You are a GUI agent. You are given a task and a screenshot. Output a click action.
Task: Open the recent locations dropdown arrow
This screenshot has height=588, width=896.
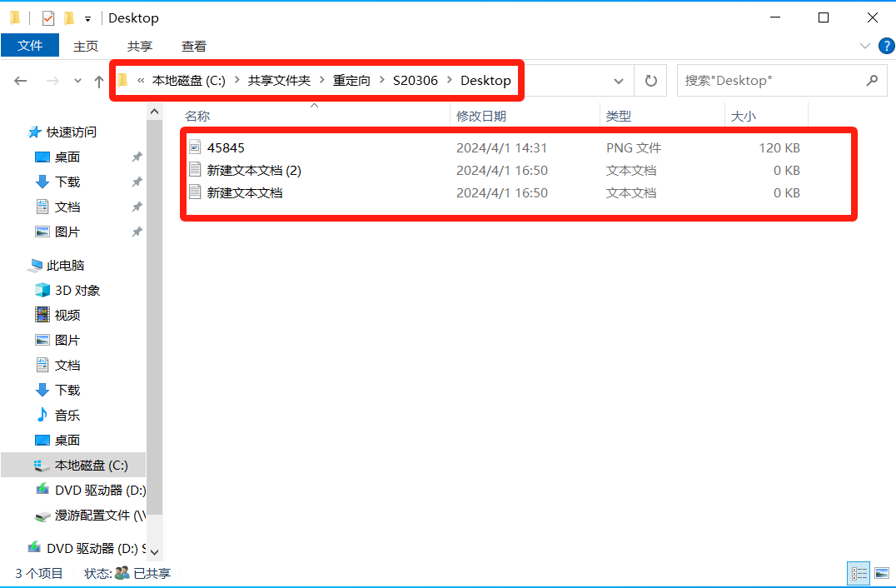point(78,81)
